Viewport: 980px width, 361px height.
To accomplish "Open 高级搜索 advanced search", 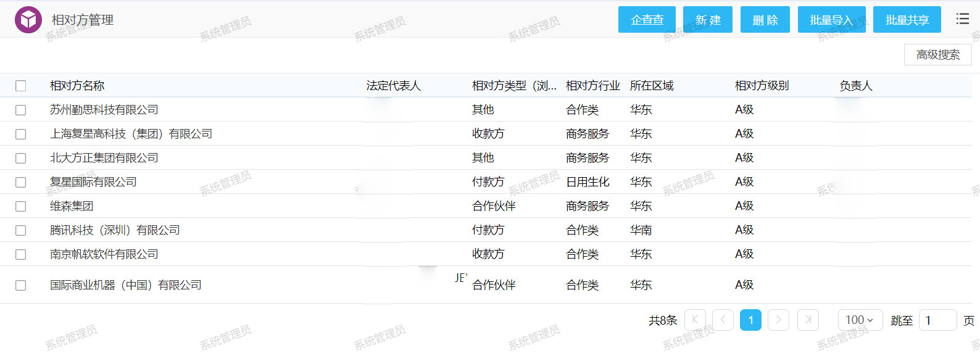I will 938,54.
